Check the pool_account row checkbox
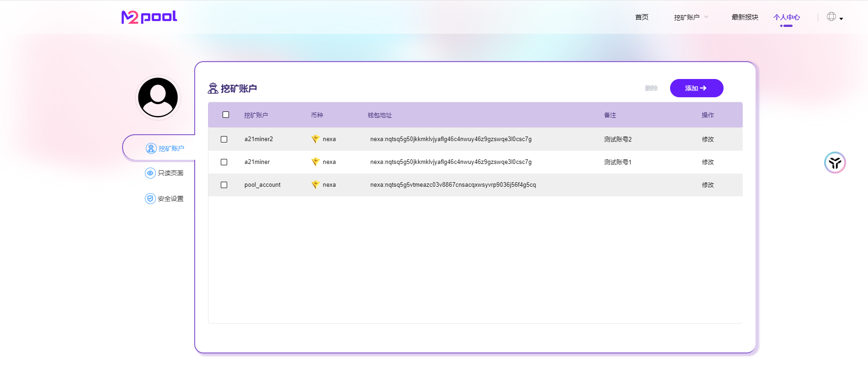 pos(224,185)
